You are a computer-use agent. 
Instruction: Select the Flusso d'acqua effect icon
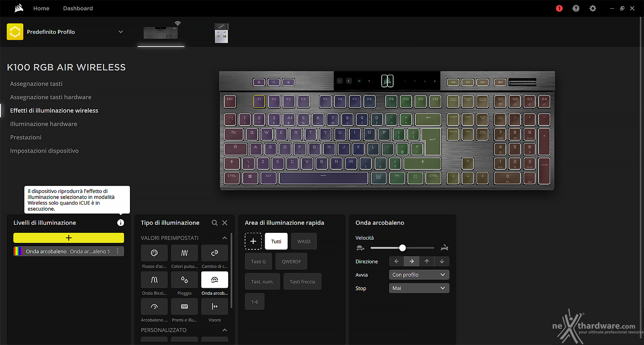[x=154, y=253]
